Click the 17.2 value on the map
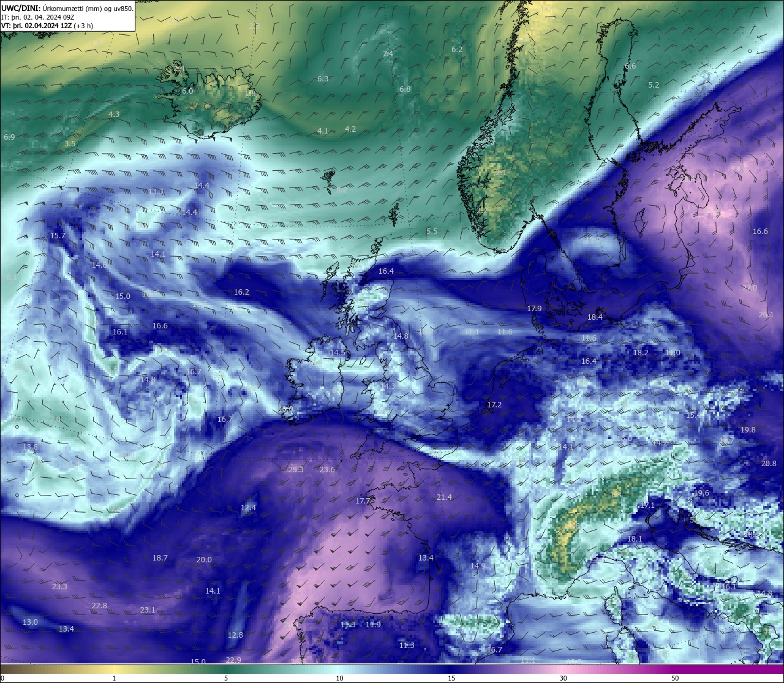This screenshot has height=683, width=784. click(494, 404)
